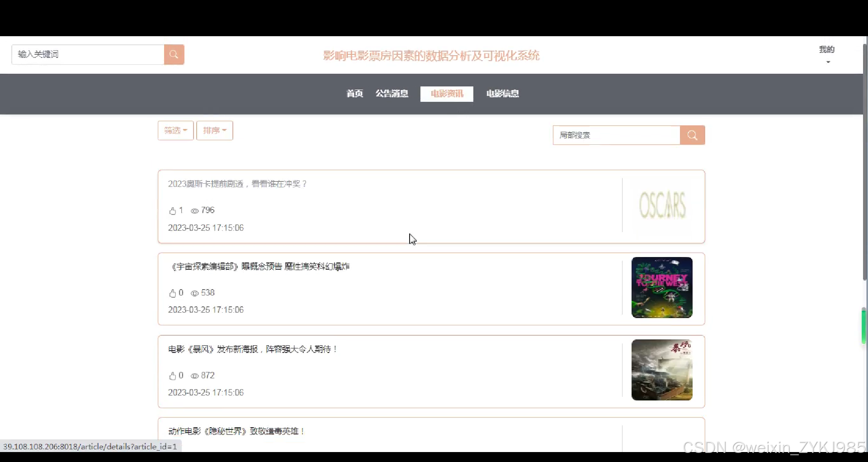Viewport: 868px width, 462px height.
Task: Expand the 排序 sort dropdown
Action: pos(215,130)
